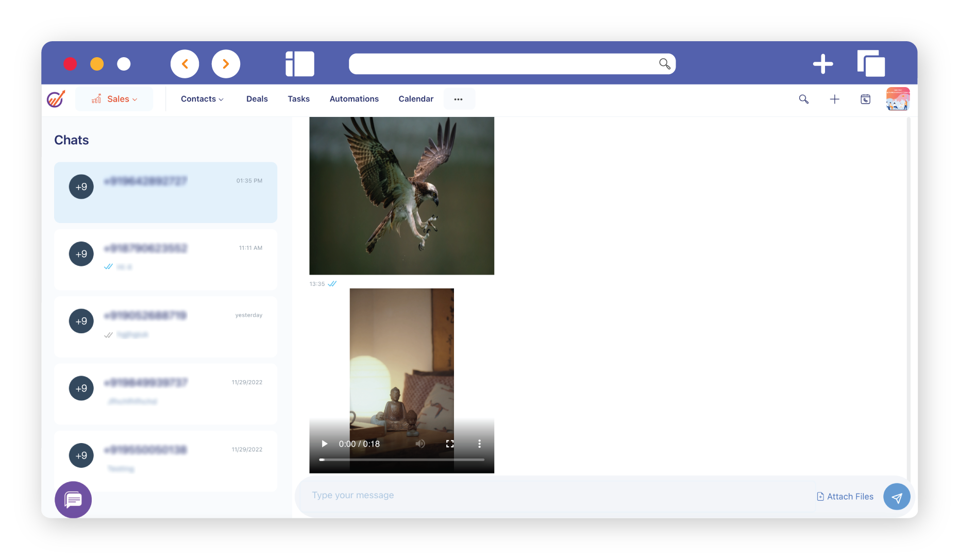This screenshot has width=959, height=560.
Task: Toggle fullscreen on the video player
Action: 450,444
